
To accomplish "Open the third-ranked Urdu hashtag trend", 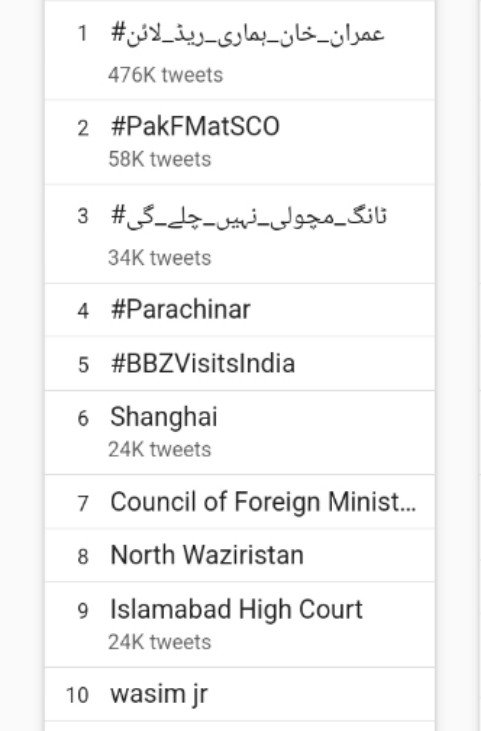I will click(x=240, y=234).
